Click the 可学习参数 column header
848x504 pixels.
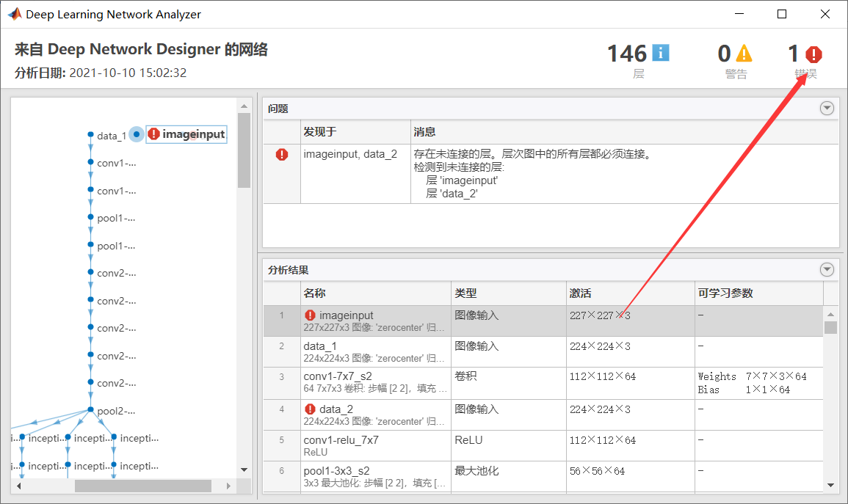pos(759,293)
